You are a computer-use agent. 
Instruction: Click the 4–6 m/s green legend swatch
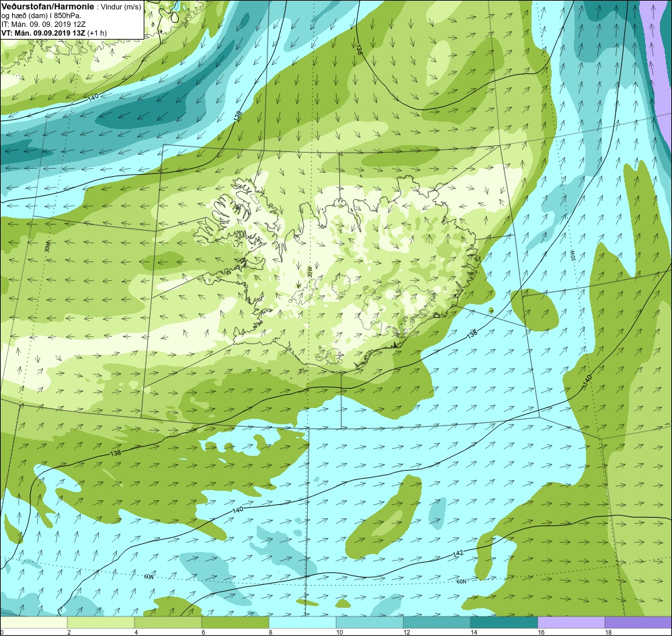click(x=168, y=621)
